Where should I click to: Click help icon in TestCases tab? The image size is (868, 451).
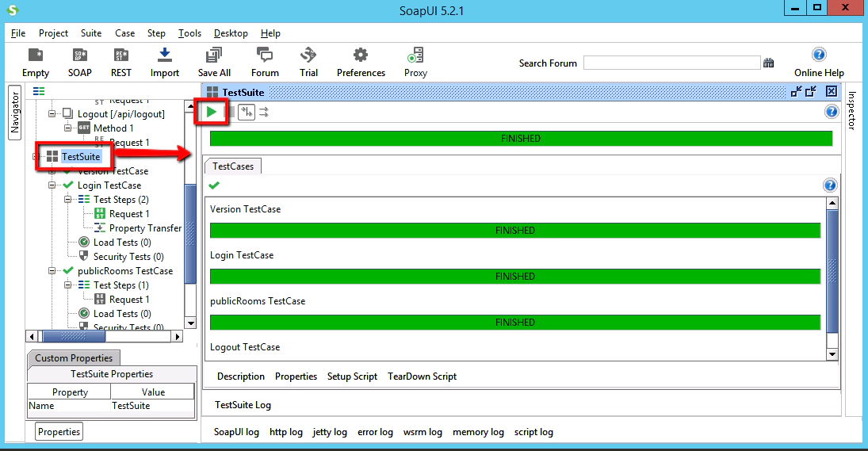[830, 185]
